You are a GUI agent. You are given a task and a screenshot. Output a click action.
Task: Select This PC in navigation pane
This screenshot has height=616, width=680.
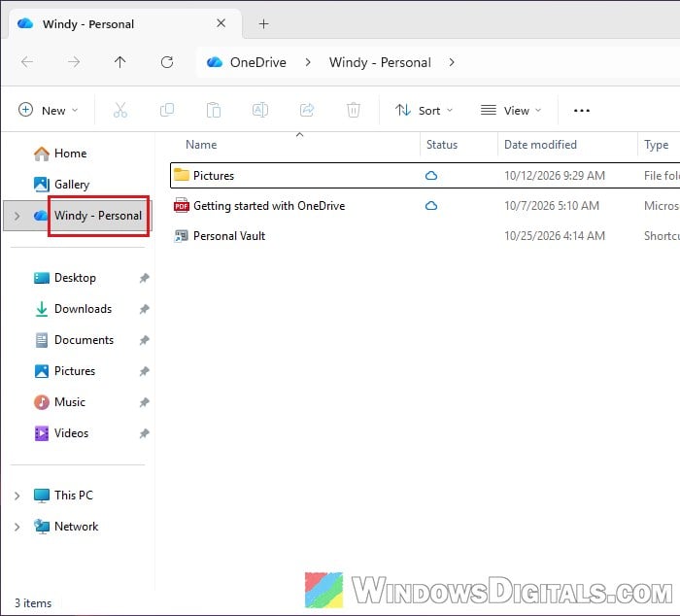[x=73, y=496]
